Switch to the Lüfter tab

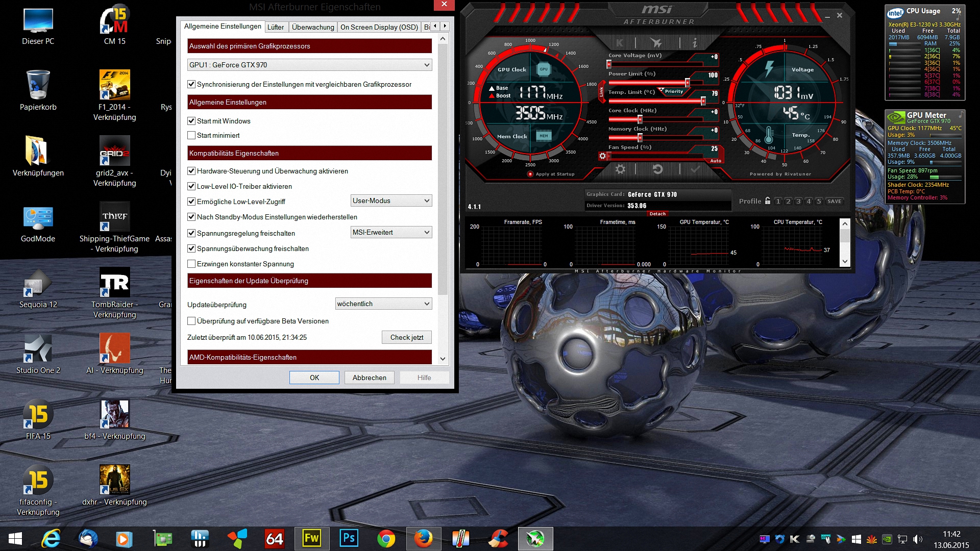[x=276, y=27]
